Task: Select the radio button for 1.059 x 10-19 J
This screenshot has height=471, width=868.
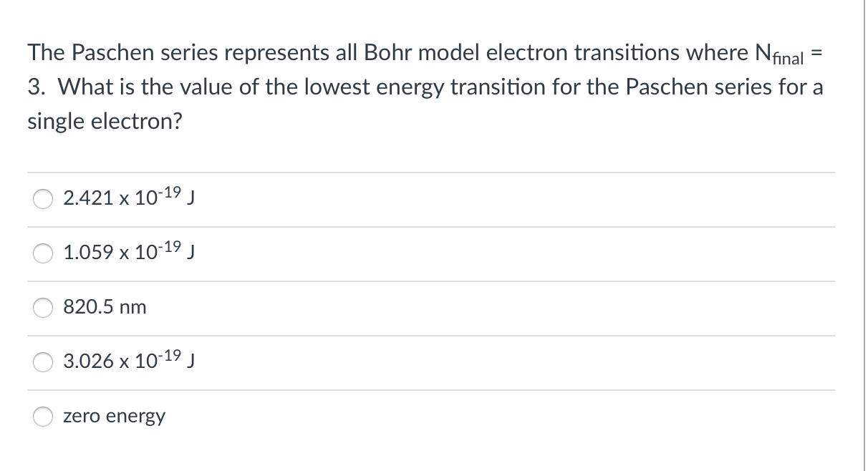Action: (42, 252)
